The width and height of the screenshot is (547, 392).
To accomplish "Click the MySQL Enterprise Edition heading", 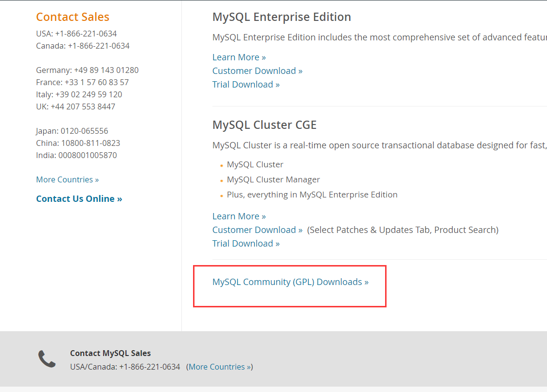I will click(282, 17).
